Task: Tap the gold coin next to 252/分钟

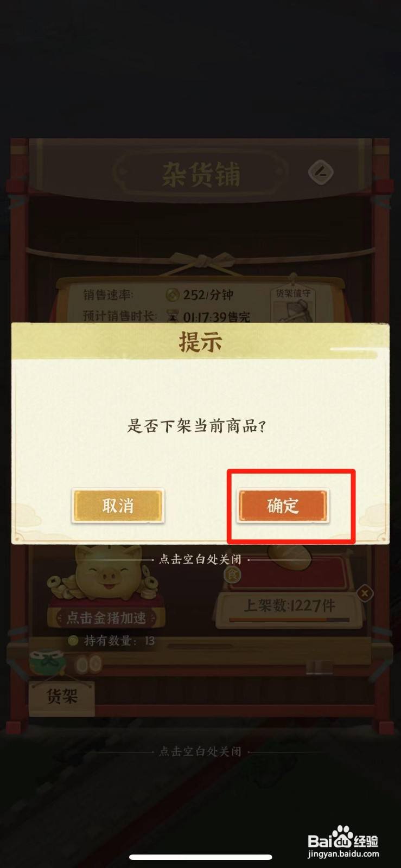Action: click(x=173, y=295)
